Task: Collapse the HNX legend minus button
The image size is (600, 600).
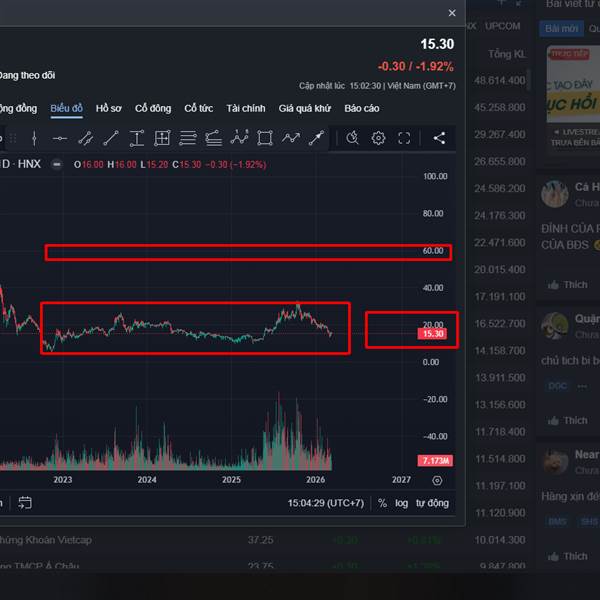Action: click(x=57, y=165)
